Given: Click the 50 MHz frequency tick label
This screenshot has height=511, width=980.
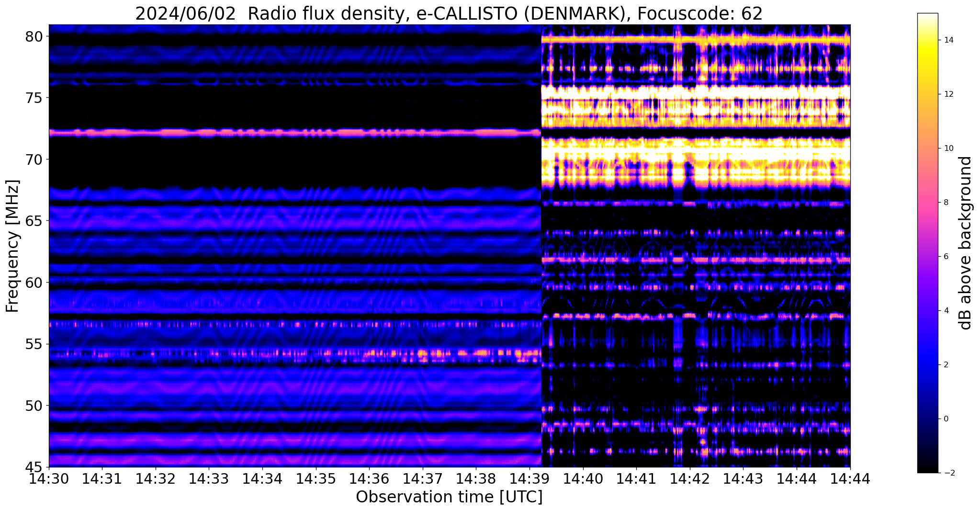Looking at the screenshot, I should coord(34,406).
